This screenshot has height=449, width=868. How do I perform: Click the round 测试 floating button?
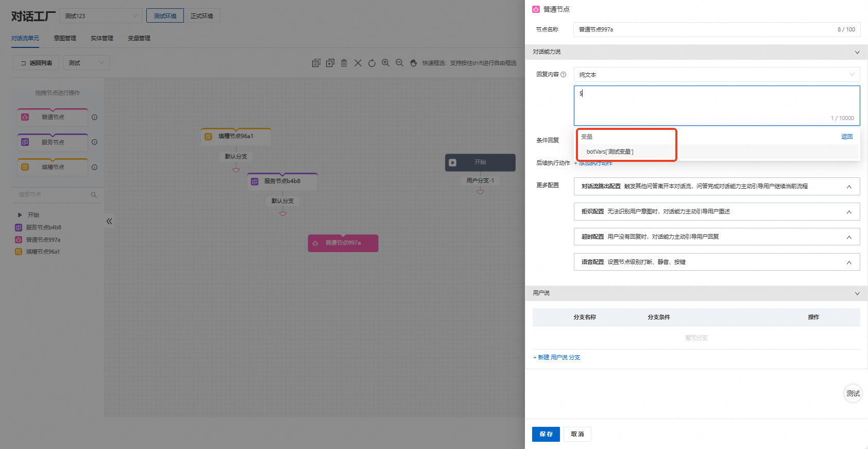click(853, 393)
